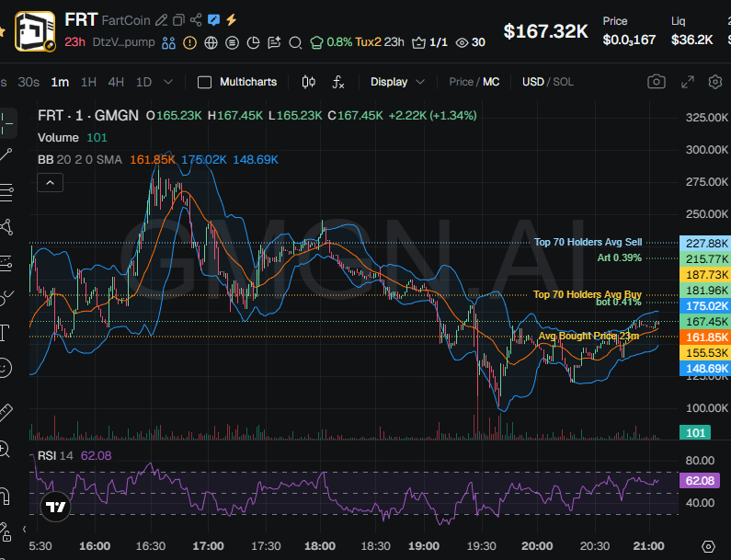
Task: Open the emoji sticker tool
Action: [x=5, y=368]
